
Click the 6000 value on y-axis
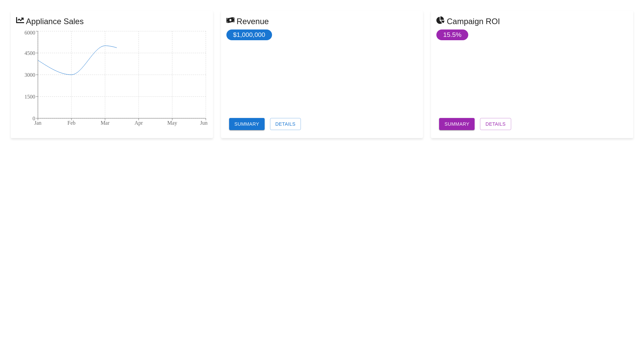[30, 33]
